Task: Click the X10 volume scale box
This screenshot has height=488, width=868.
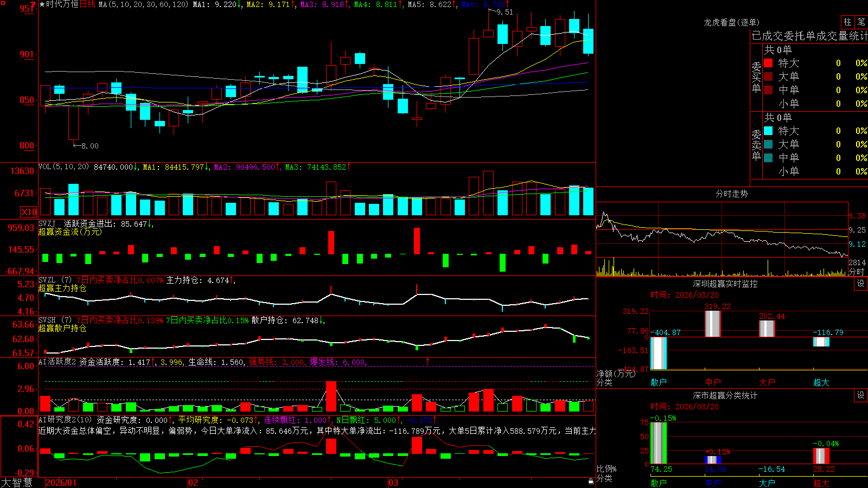Action: [29, 212]
